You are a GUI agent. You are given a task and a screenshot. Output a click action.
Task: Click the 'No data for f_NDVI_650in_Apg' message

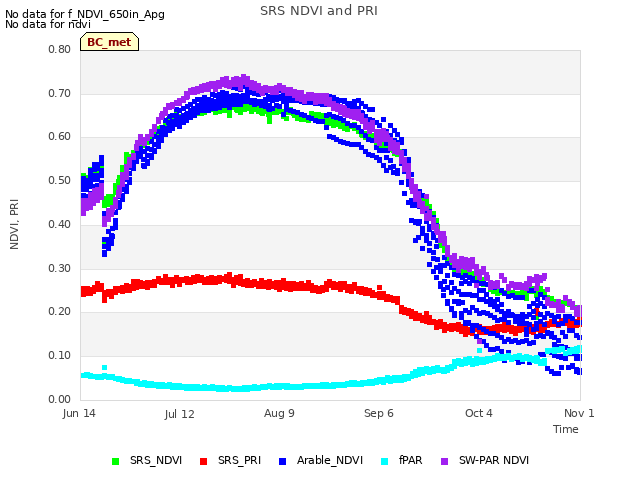pos(85,14)
